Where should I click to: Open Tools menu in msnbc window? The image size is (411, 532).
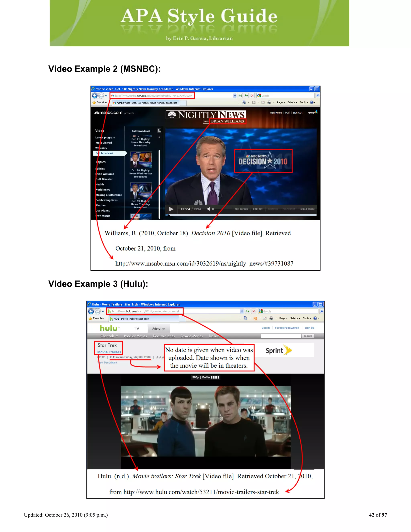(304, 103)
